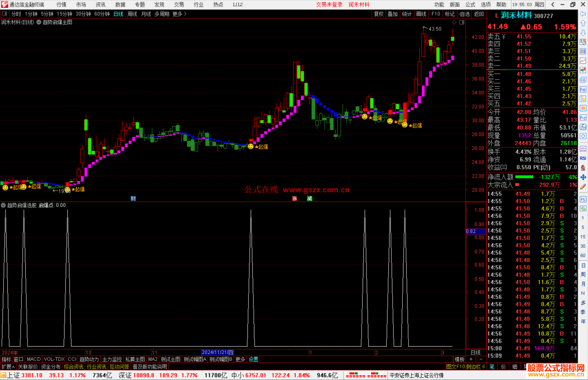Click the four-way move arrows icon
The width and height of the screenshot is (588, 380).
click(583, 177)
